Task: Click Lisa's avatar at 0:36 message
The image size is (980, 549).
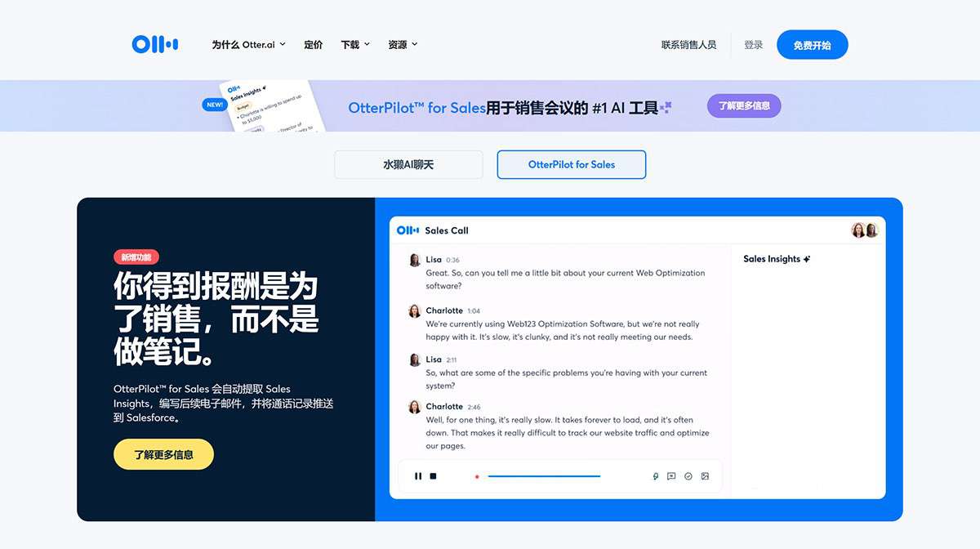Action: coord(415,260)
